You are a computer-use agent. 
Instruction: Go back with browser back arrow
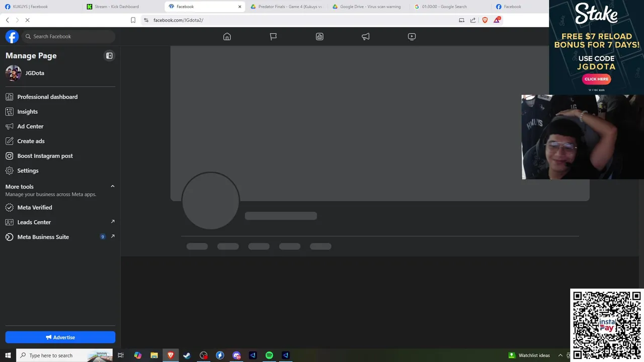(7, 20)
